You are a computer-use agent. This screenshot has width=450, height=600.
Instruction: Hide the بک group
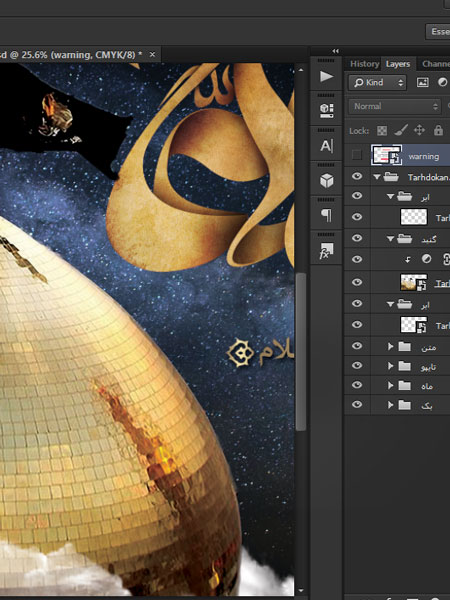tap(357, 404)
